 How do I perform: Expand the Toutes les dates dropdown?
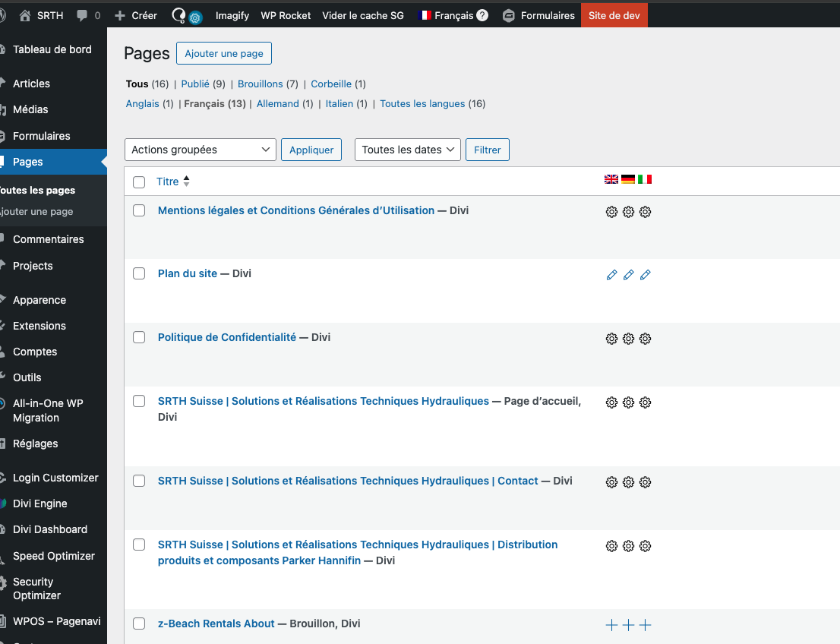point(408,150)
